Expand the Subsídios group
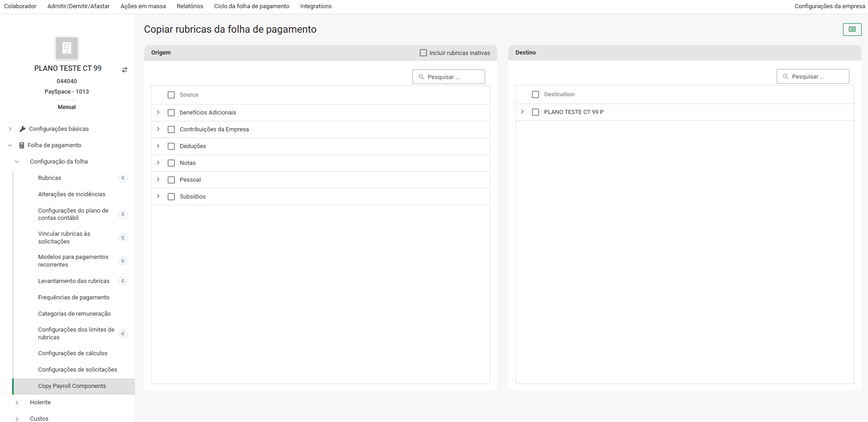This screenshot has height=422, width=868. 158,196
